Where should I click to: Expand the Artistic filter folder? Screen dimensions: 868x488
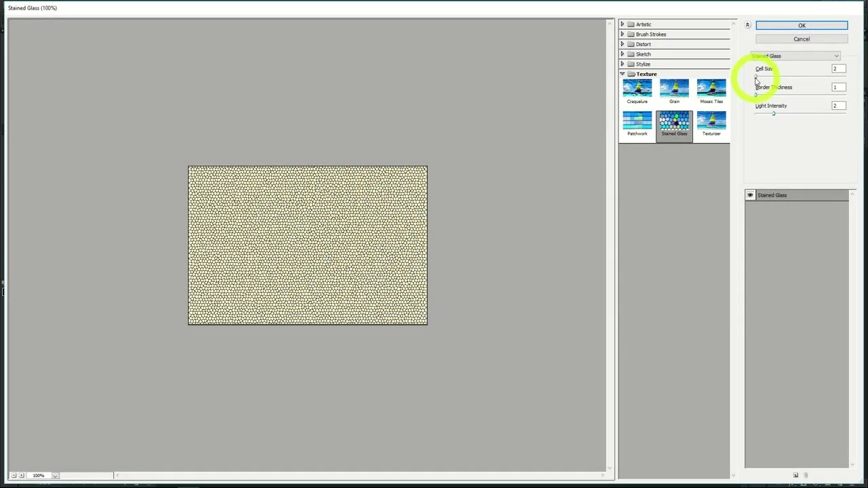coord(623,24)
